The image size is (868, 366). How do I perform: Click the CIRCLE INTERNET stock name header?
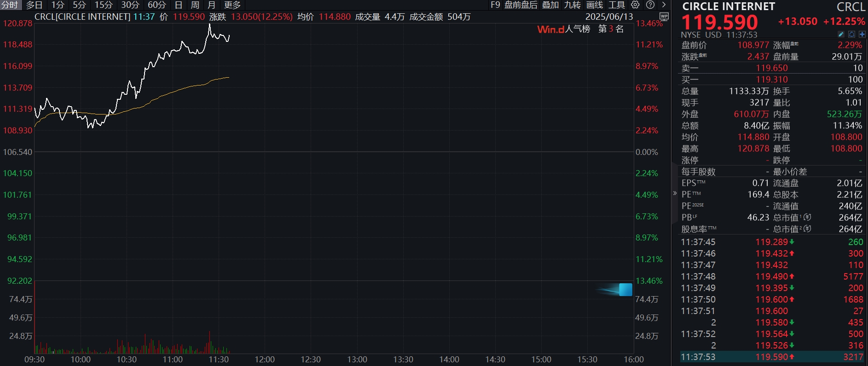729,6
